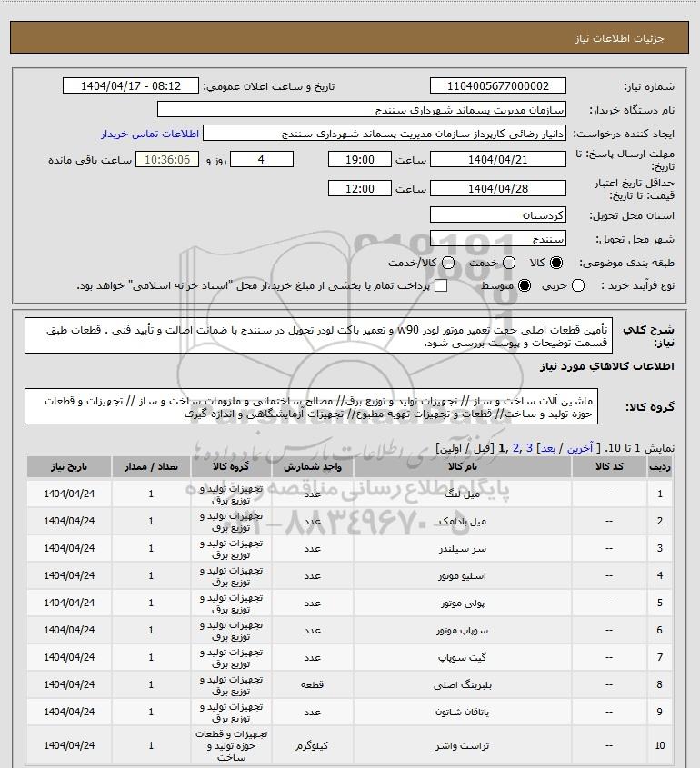The width and height of the screenshot is (700, 768).
Task: Click the delivery province field کردستان
Action: tap(497, 215)
